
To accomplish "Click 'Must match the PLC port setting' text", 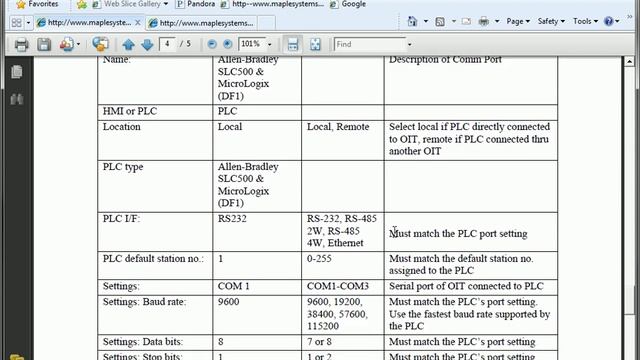I will coord(458,234).
